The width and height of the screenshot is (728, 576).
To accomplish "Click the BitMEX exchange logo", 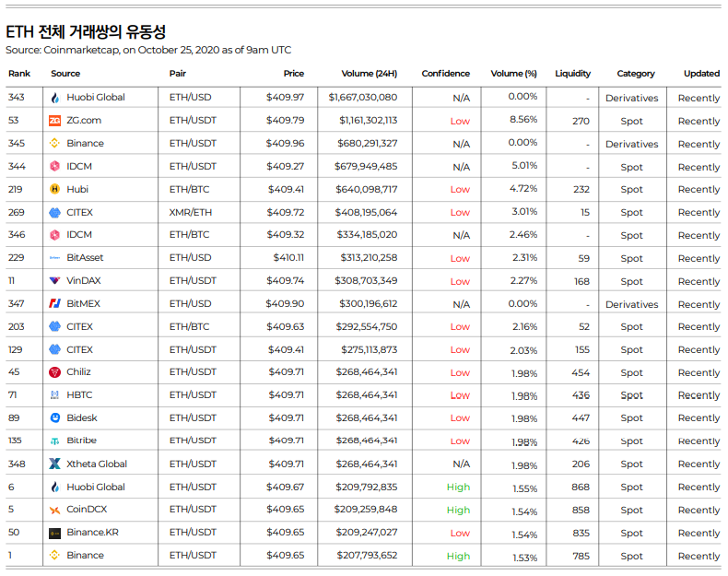I will (54, 303).
